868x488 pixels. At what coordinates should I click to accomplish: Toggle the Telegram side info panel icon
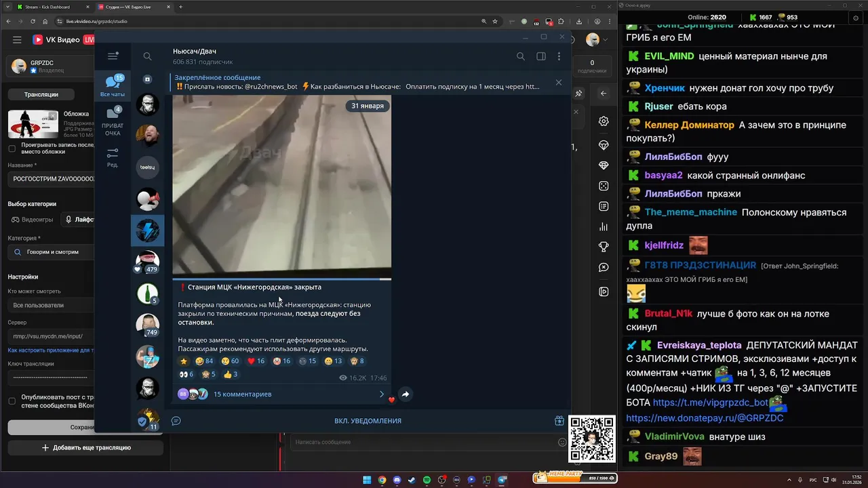coord(541,56)
